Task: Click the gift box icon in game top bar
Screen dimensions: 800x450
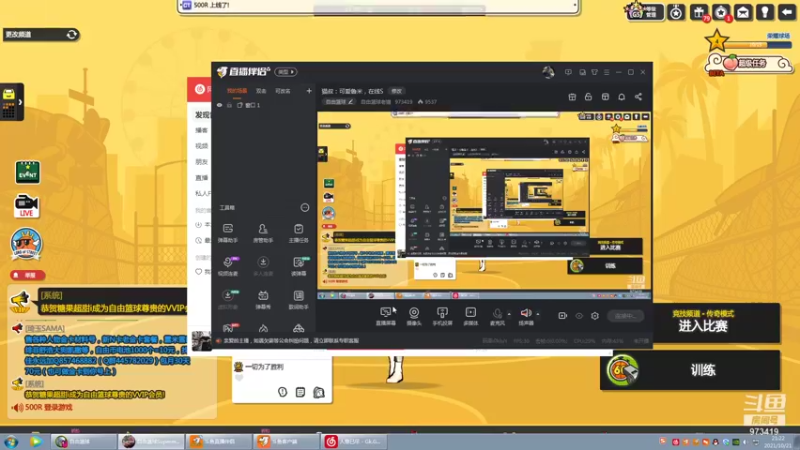Action: [x=698, y=12]
